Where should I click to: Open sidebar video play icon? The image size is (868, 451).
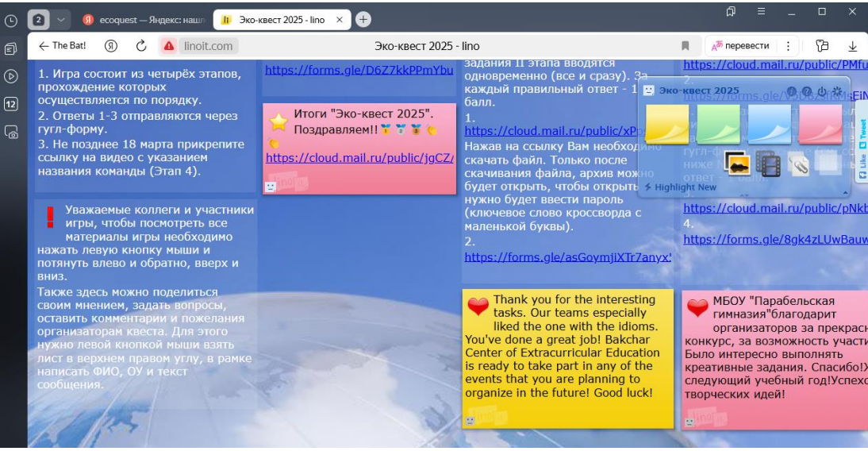pyautogui.click(x=10, y=76)
